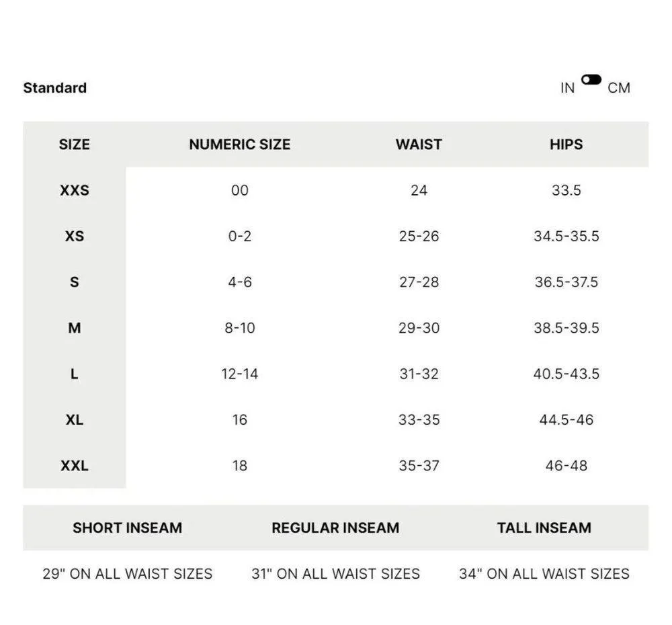Click the HIPS column header

pyautogui.click(x=566, y=144)
